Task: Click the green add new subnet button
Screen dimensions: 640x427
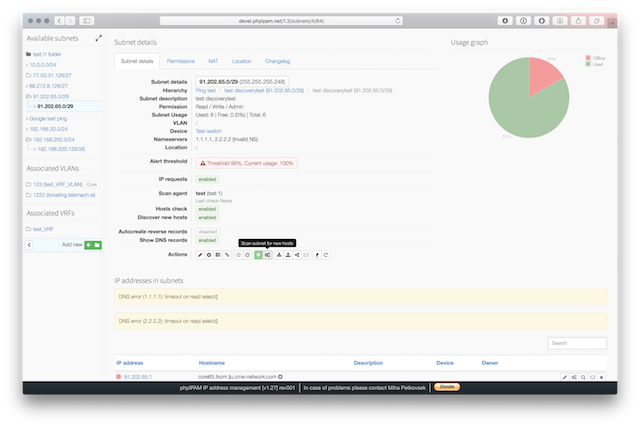Action: click(92, 244)
